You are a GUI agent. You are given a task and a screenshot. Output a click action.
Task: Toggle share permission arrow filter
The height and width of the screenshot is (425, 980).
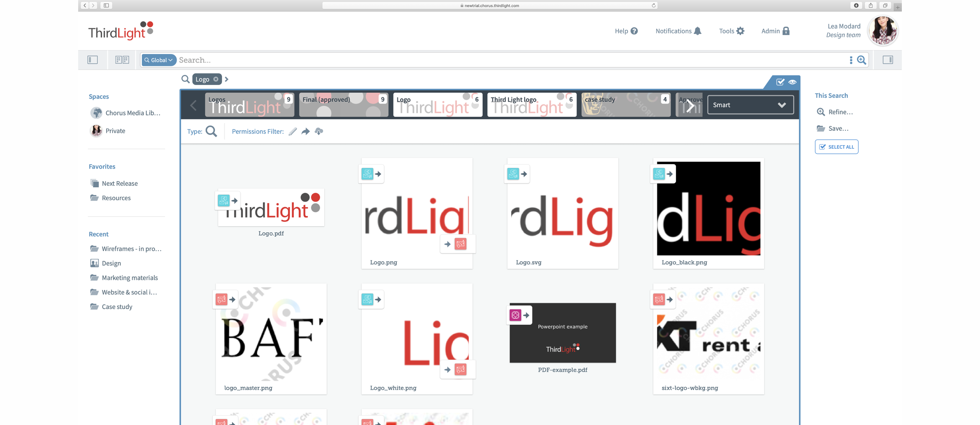tap(306, 131)
